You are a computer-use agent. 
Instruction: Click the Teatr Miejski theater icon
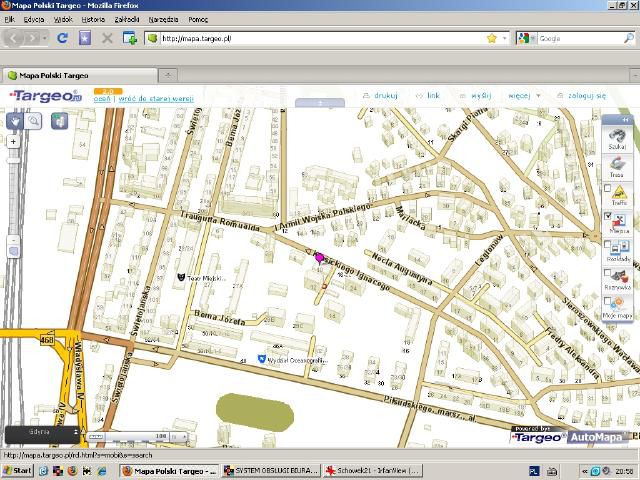click(x=181, y=277)
